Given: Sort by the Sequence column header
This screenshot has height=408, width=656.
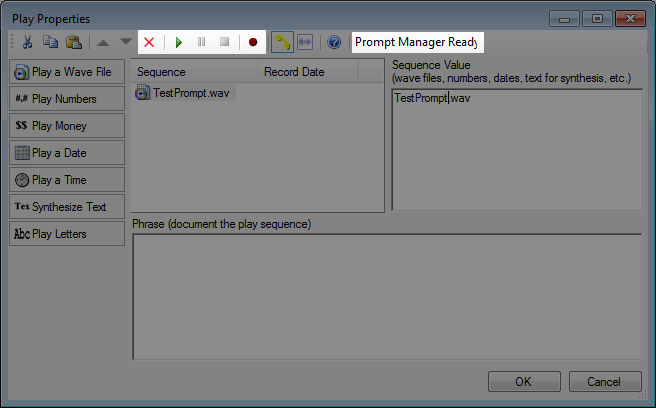Looking at the screenshot, I should tap(195, 72).
